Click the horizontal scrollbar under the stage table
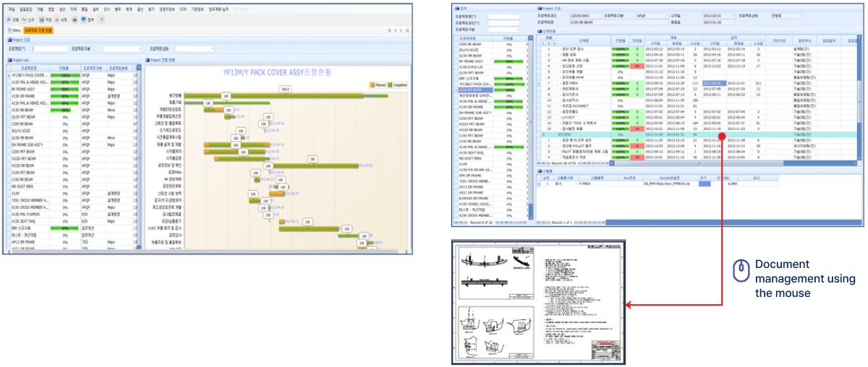The height and width of the screenshot is (367, 868). click(x=734, y=163)
